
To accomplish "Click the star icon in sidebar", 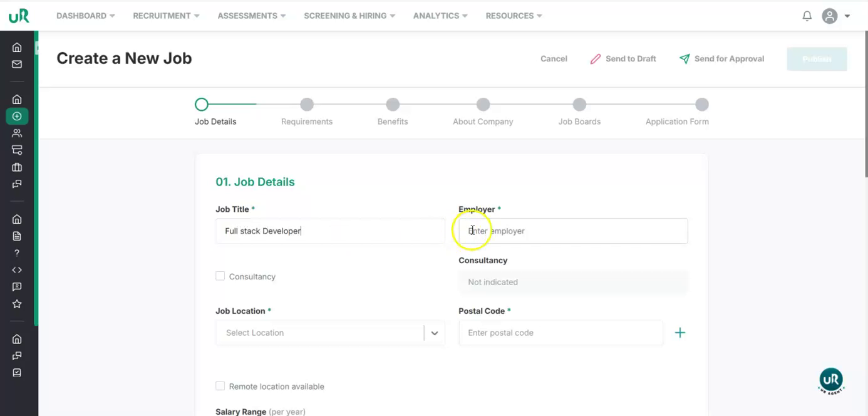I will [17, 304].
